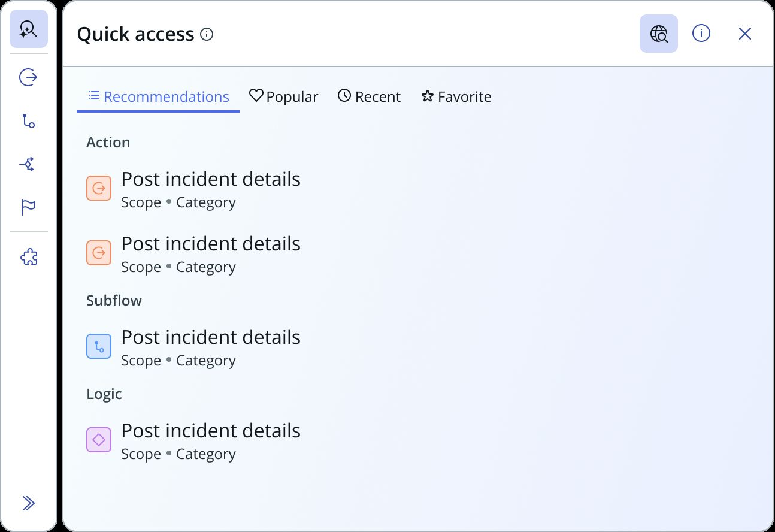Click the first Action orange icon
Screen dimensions: 775x532
point(99,188)
